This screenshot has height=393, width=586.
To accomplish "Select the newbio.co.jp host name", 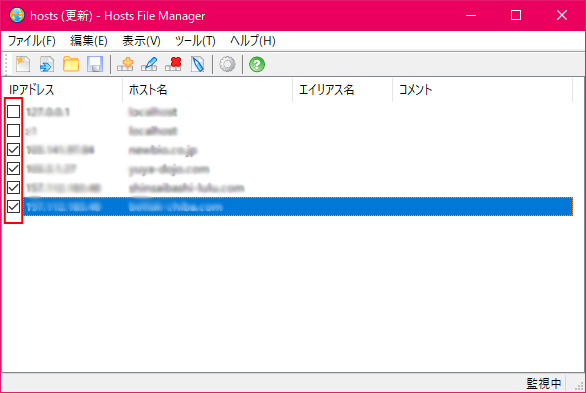I will (x=163, y=150).
